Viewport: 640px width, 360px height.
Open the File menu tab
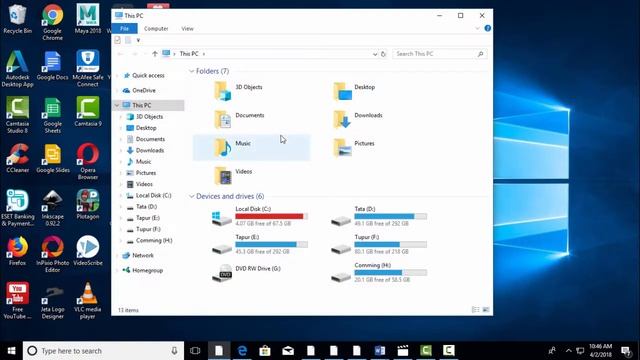[x=124, y=29]
